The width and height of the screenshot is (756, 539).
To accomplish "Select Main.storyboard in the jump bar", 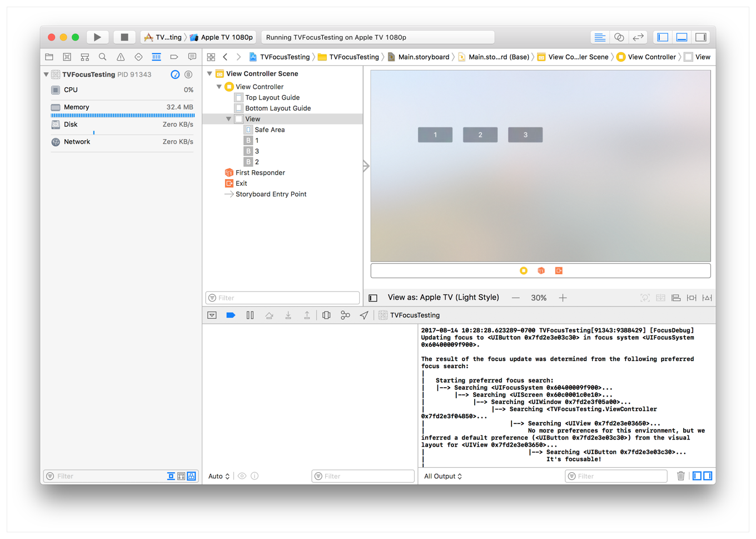I will point(423,57).
